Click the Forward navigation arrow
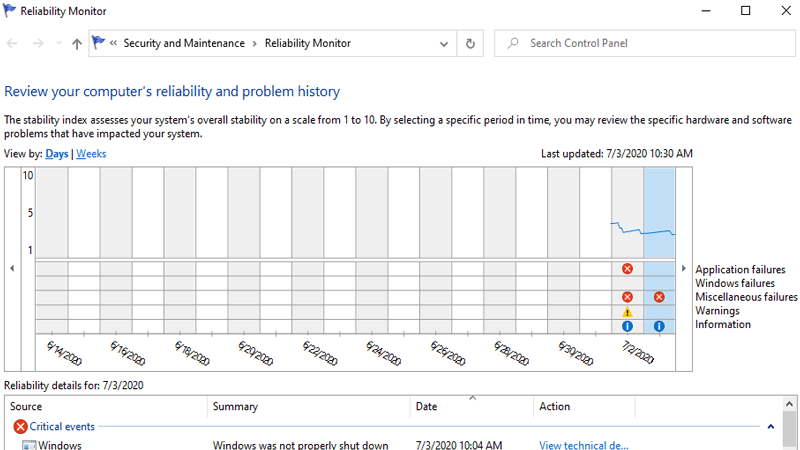Viewport: 800px width, 450px height. tap(38, 43)
